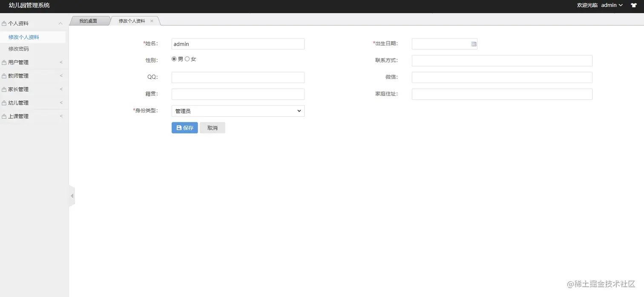Focus the 姓名 field containing admin

[x=238, y=44]
